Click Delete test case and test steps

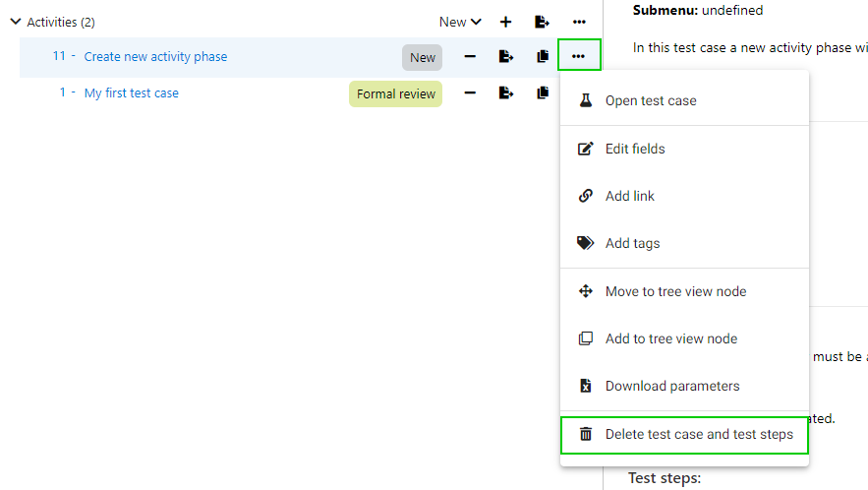[698, 434]
